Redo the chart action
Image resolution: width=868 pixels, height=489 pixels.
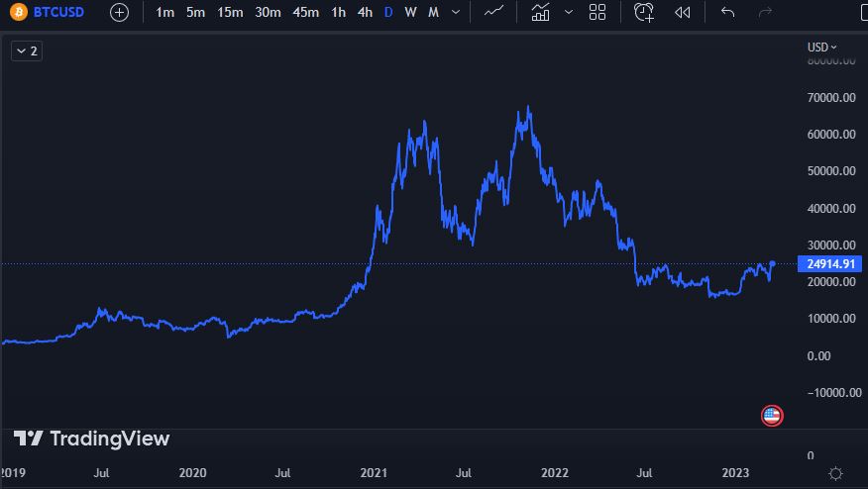[765, 12]
